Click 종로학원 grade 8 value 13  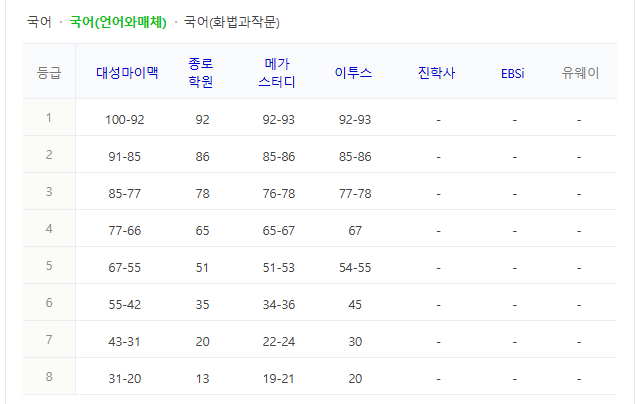coord(202,378)
